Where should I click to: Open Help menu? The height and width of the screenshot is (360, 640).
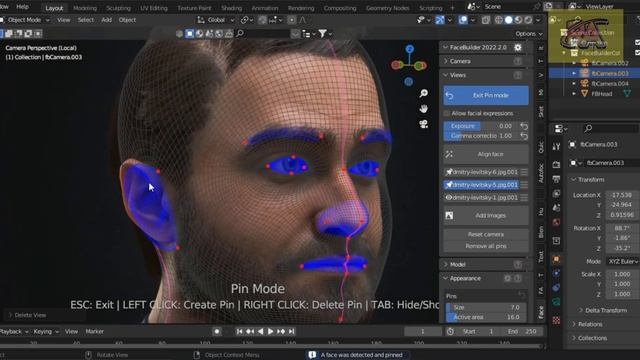click(x=22, y=7)
